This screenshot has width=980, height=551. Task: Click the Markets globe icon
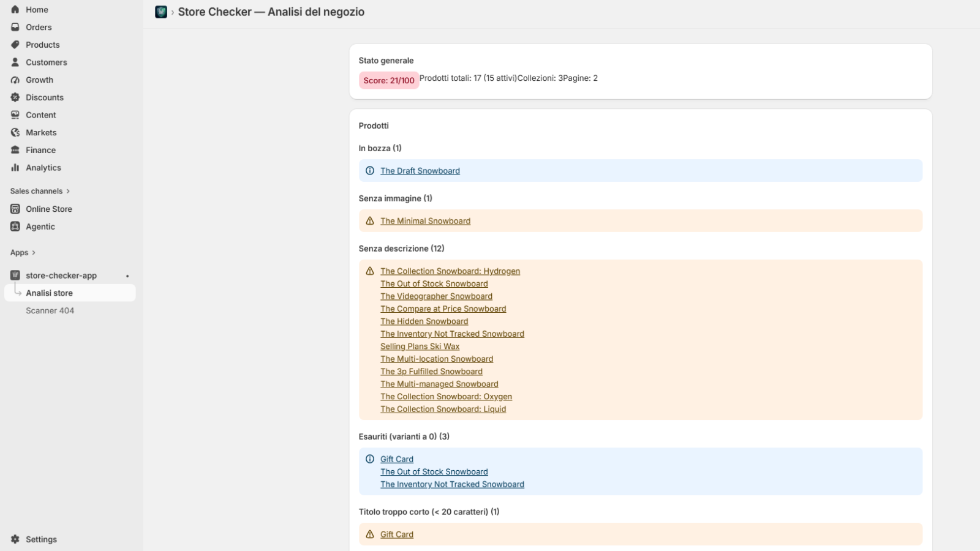click(15, 132)
